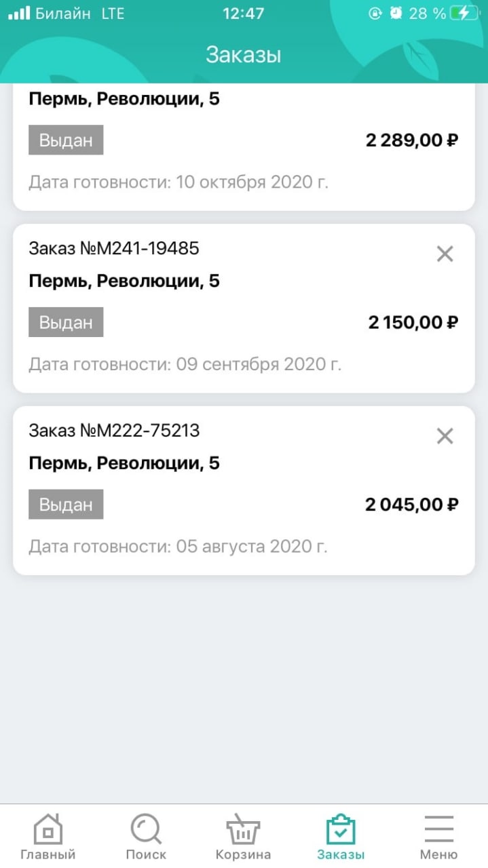The height and width of the screenshot is (868, 488).
Task: Open the Поиск search tab
Action: (146, 829)
